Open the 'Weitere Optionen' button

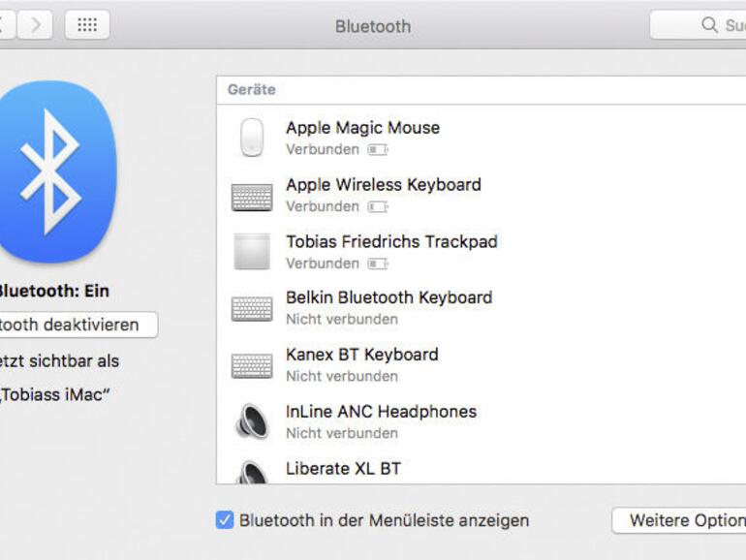(679, 520)
